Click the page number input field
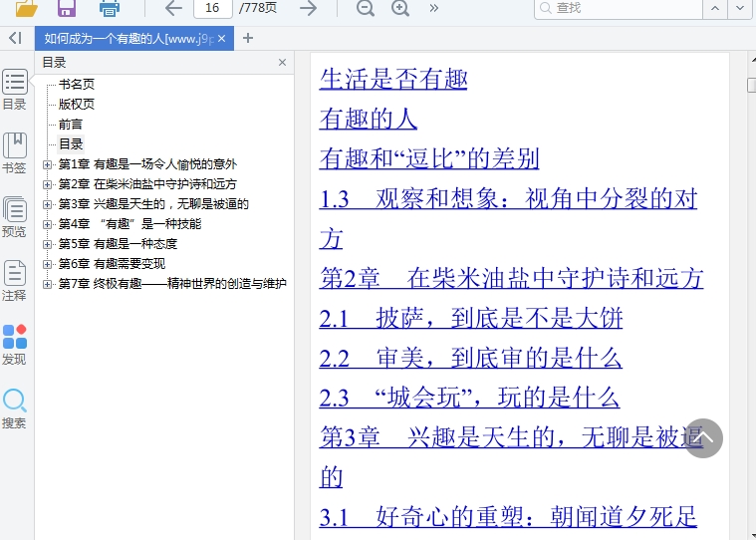Image resolution: width=756 pixels, height=540 pixels. tap(212, 8)
